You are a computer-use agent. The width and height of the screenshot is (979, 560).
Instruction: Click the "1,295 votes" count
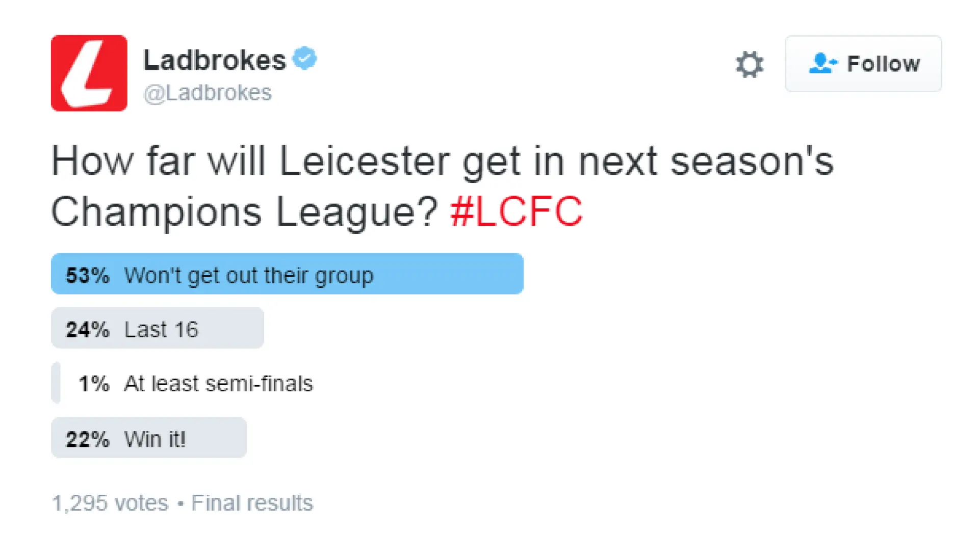coord(110,503)
